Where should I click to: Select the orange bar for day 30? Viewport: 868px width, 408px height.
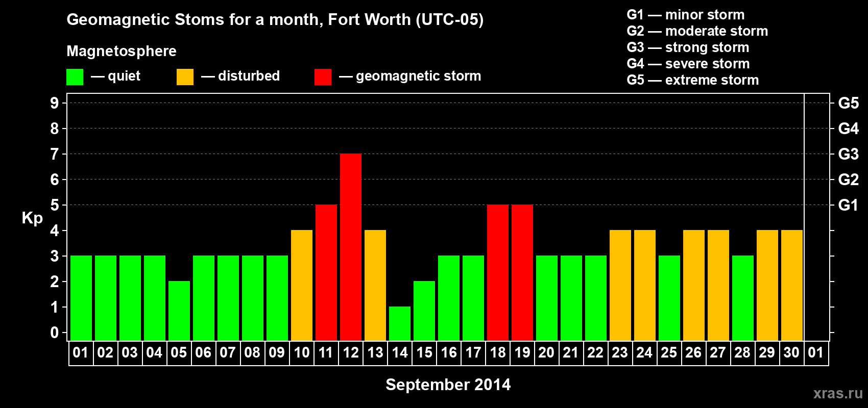point(792,285)
